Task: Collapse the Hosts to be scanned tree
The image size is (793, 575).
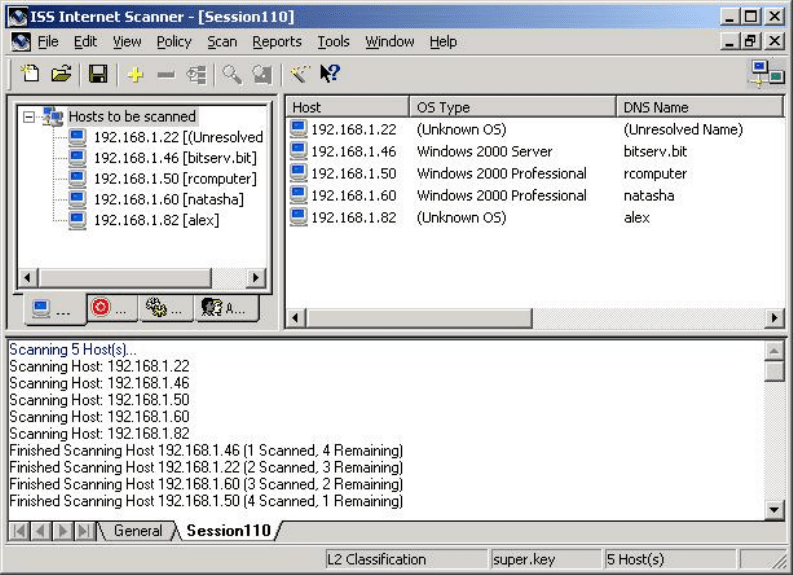Action: pyautogui.click(x=29, y=117)
